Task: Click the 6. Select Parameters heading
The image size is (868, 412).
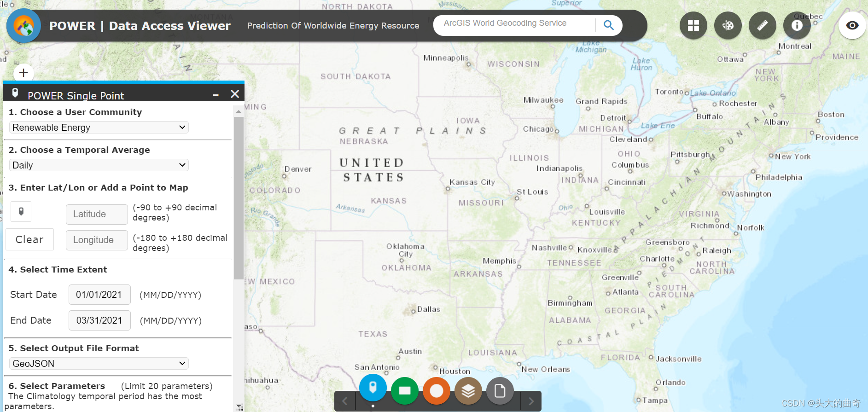Action: (57, 386)
